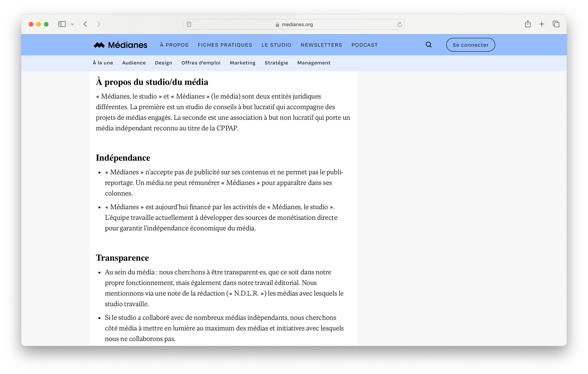The height and width of the screenshot is (374, 588).
Task: Maximize the Safari window
Action: (46, 24)
